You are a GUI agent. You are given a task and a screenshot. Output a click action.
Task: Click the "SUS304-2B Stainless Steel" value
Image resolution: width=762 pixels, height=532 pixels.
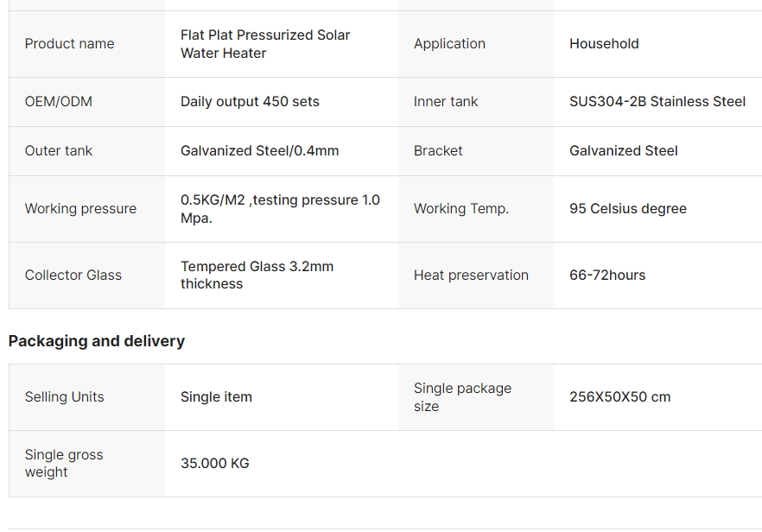[657, 102]
